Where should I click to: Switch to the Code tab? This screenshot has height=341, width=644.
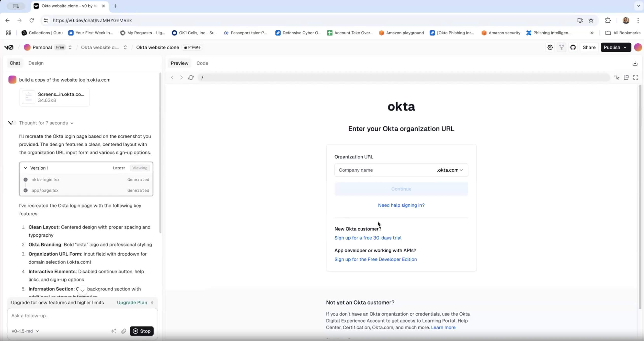coord(202,63)
